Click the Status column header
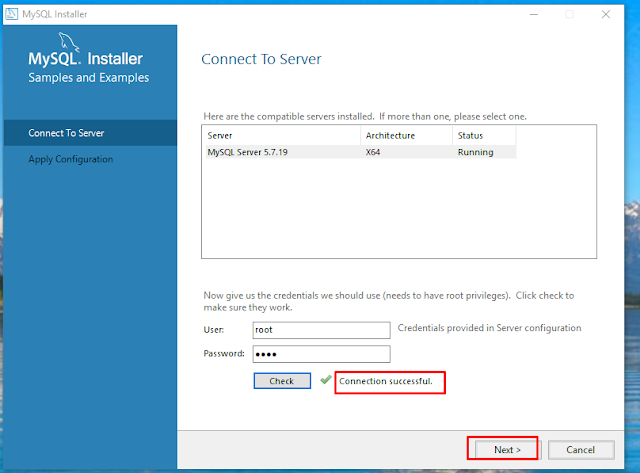The image size is (640, 473). click(484, 135)
